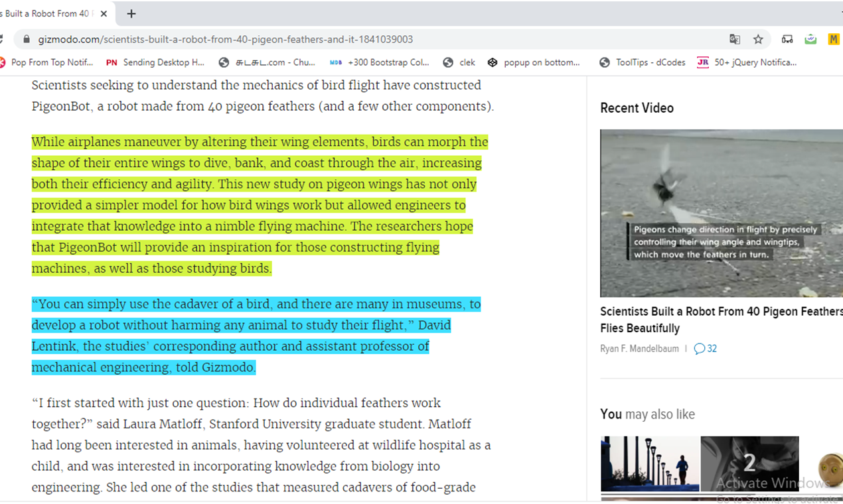Image resolution: width=843 pixels, height=504 pixels.
Task: Click the green extension icon in toolbar
Action: [x=810, y=39]
